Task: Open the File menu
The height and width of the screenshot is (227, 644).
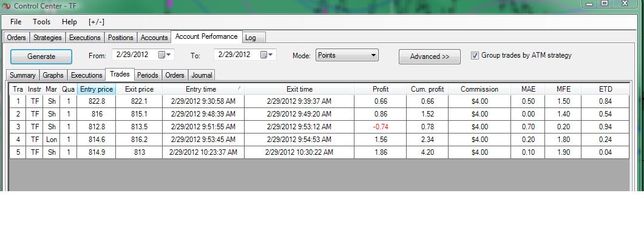Action: [16, 22]
